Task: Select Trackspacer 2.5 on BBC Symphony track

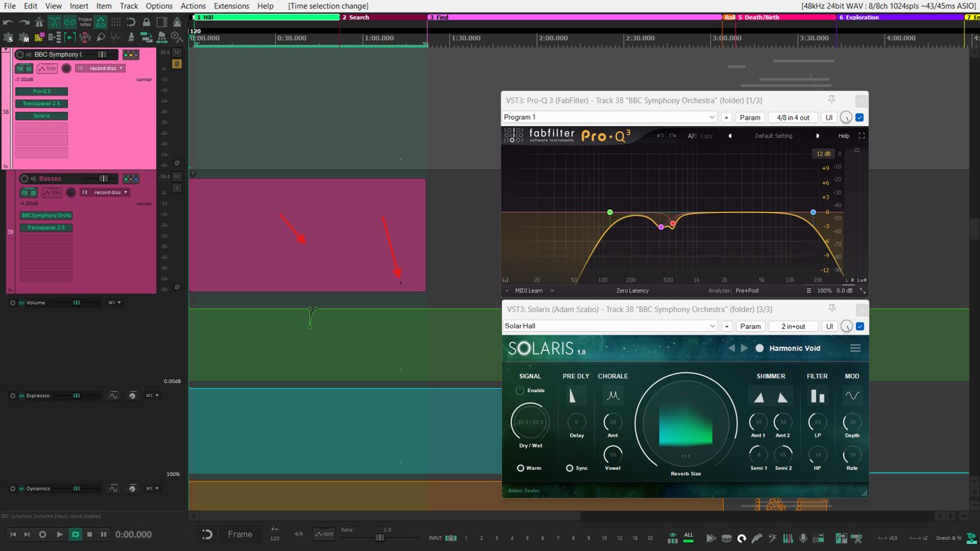Action: [x=41, y=104]
